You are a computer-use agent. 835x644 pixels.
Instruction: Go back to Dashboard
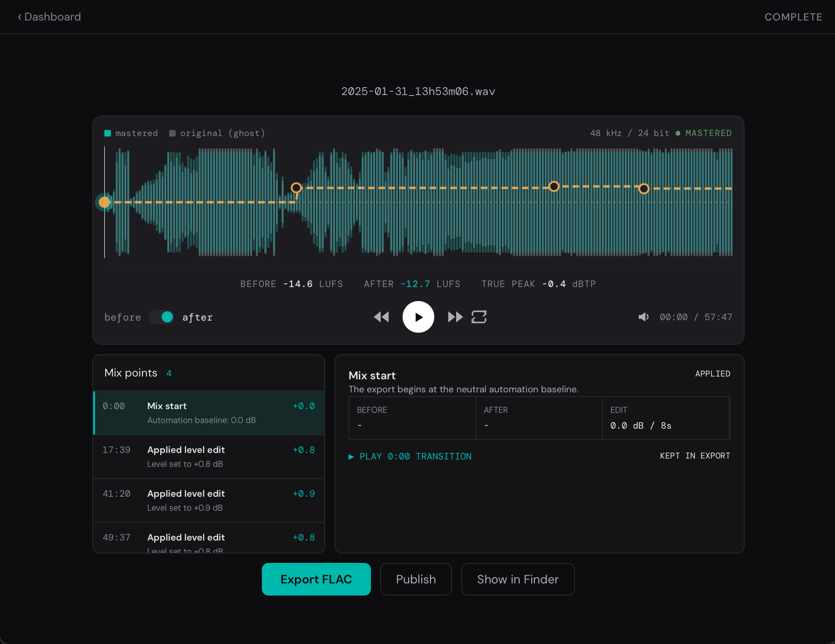(49, 17)
